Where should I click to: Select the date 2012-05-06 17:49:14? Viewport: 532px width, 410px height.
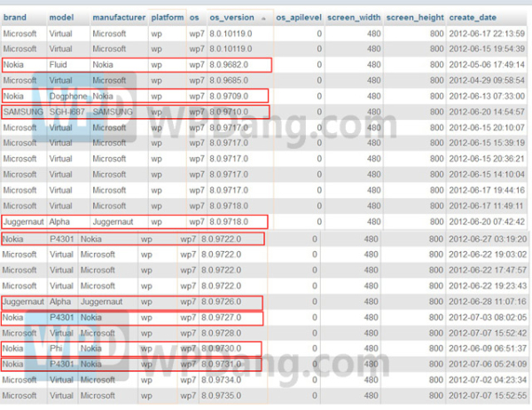click(488, 65)
